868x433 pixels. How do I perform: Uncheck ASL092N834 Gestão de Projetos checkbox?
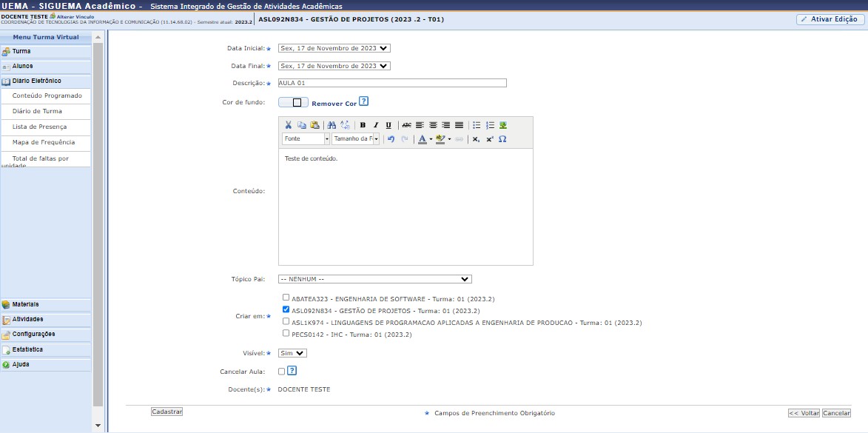tap(286, 309)
